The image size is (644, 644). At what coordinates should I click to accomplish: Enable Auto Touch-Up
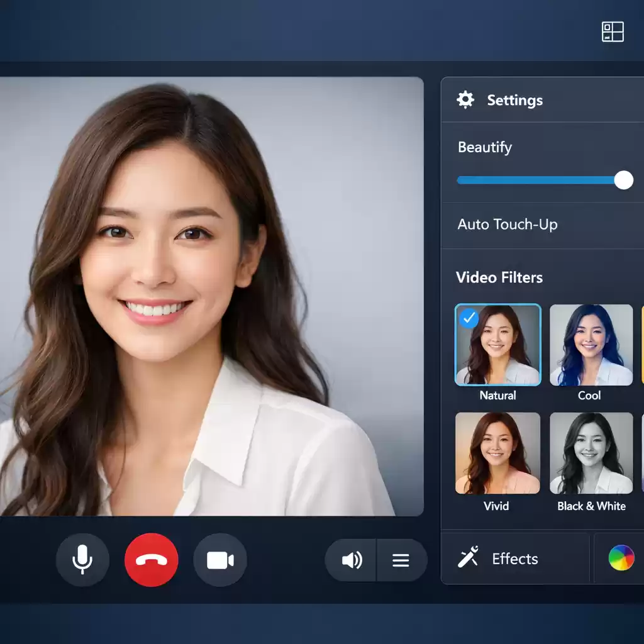[507, 225]
